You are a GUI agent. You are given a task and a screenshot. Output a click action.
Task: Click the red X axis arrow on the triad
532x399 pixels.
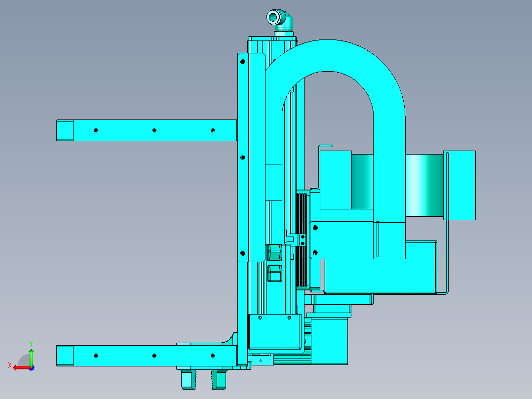click(21, 368)
